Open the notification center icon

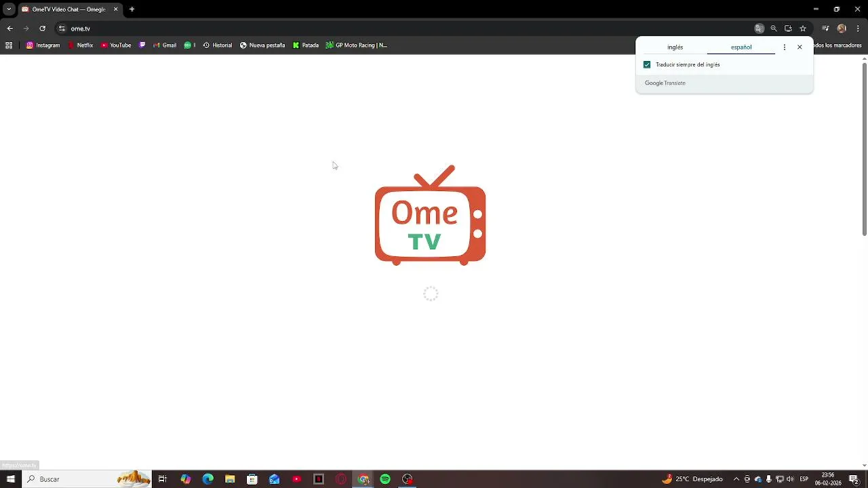[854, 479]
